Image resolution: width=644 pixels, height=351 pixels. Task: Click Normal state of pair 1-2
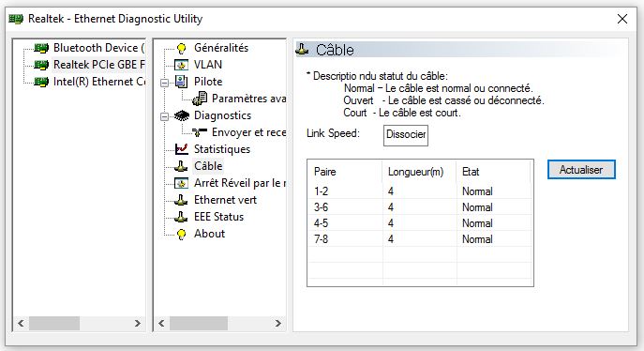point(477,191)
